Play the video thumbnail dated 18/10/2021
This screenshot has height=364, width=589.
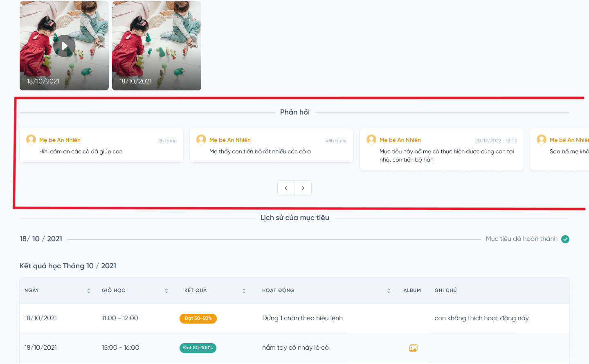click(64, 46)
